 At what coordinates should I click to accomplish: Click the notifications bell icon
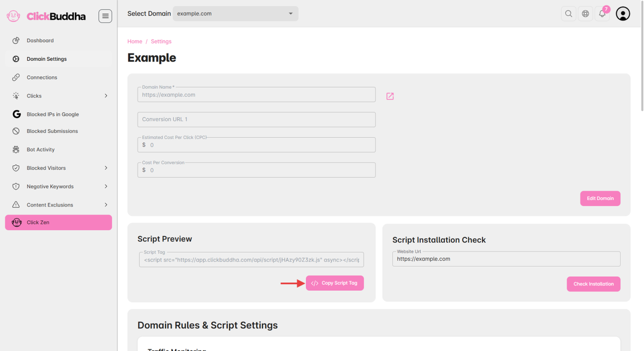click(602, 14)
